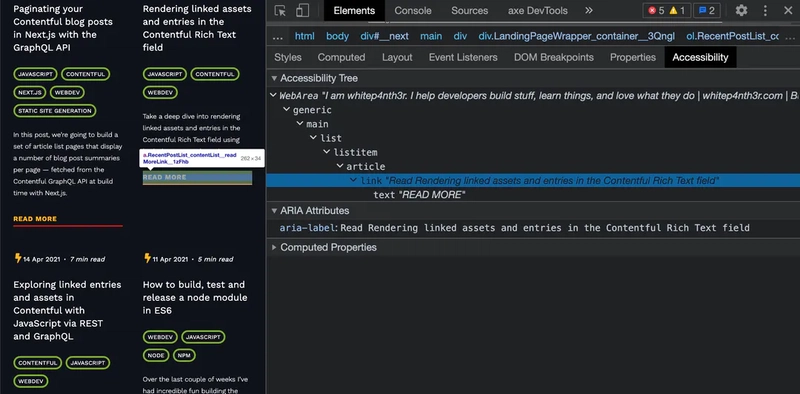Toggle the device toolbar icon
Viewport: 800px width, 394px height.
(303, 11)
